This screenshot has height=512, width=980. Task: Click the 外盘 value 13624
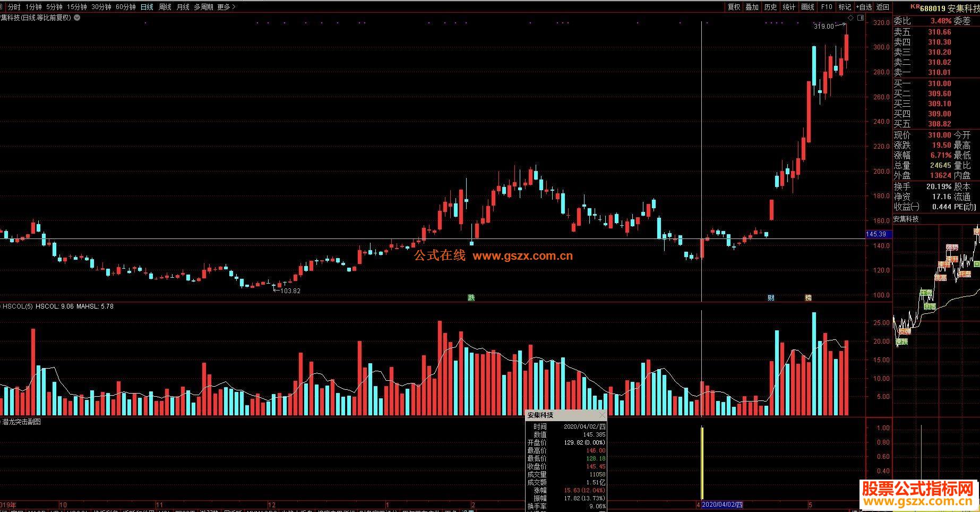click(940, 175)
